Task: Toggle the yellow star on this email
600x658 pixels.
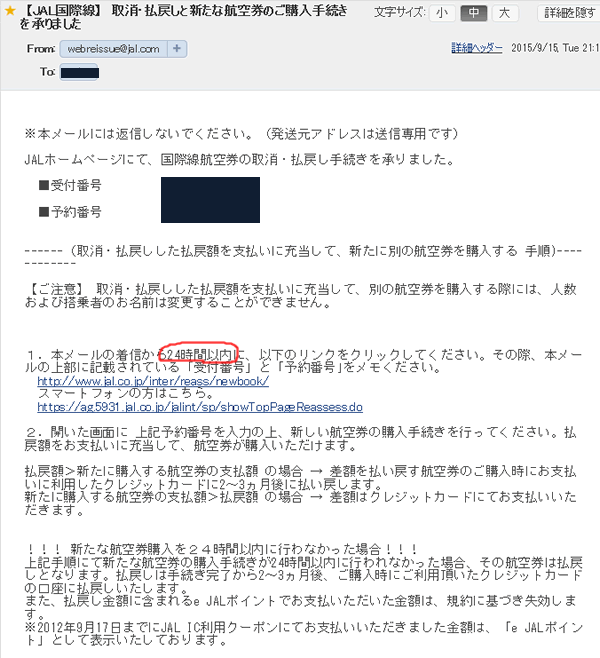Action: [10, 10]
